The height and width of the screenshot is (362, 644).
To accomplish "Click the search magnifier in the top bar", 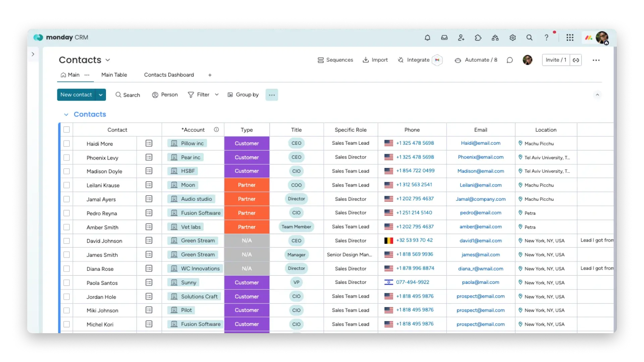I will [x=529, y=38].
